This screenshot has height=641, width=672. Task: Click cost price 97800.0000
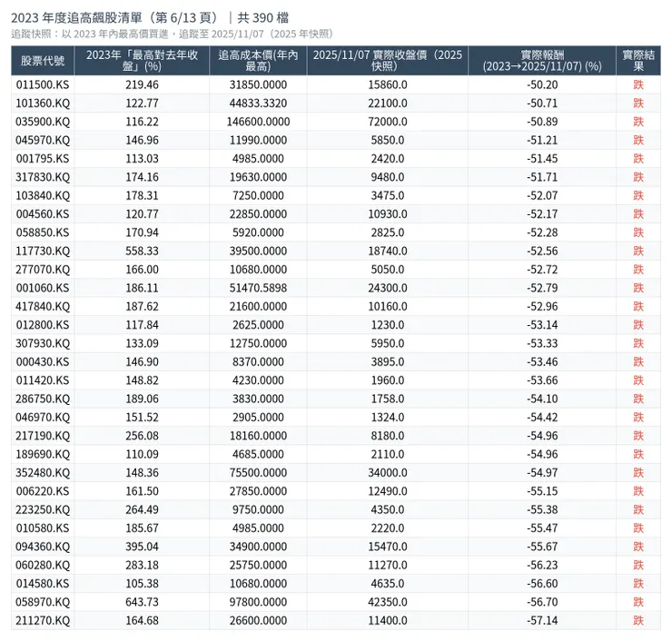click(258, 602)
